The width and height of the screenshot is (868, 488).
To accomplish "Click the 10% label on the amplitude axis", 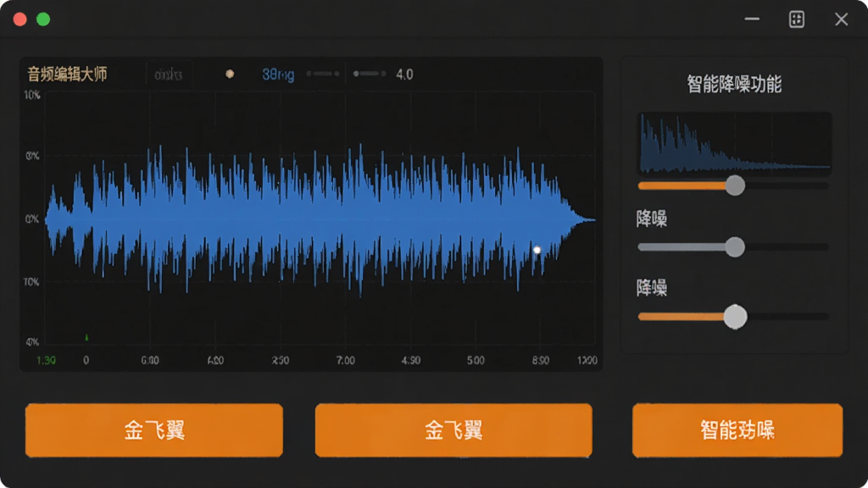I will [x=32, y=95].
